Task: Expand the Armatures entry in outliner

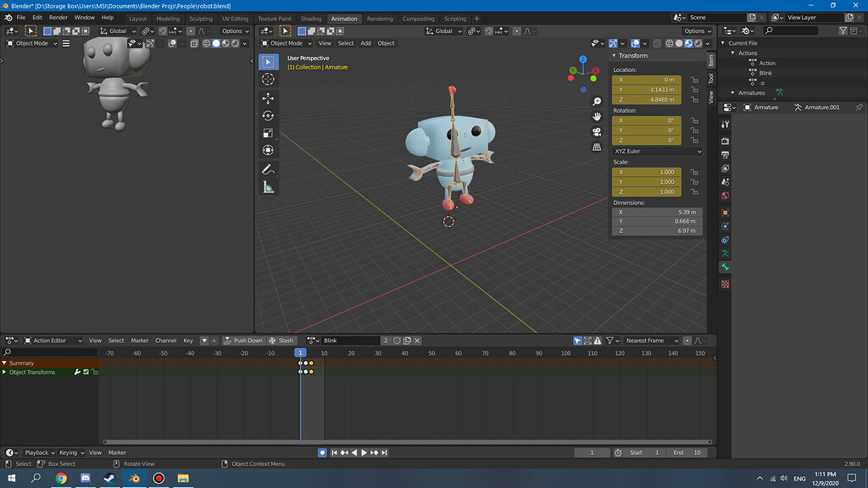Action: [x=733, y=93]
